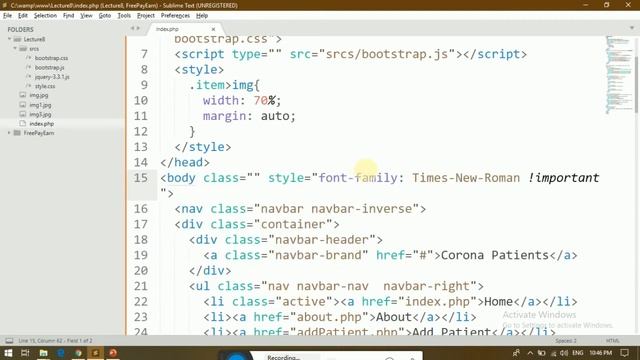Click "srcs/bootstrap.js" script source

tap(387, 54)
